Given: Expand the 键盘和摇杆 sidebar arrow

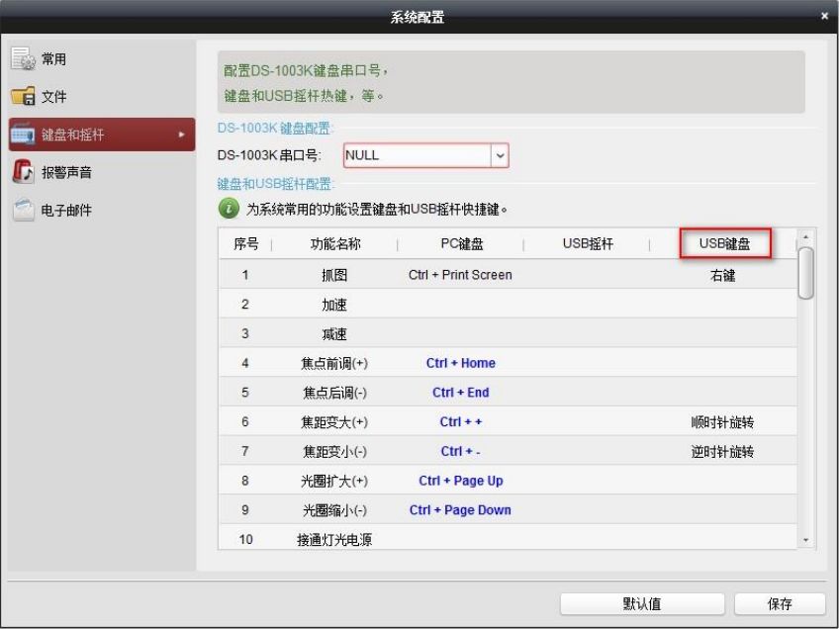Looking at the screenshot, I should point(180,135).
